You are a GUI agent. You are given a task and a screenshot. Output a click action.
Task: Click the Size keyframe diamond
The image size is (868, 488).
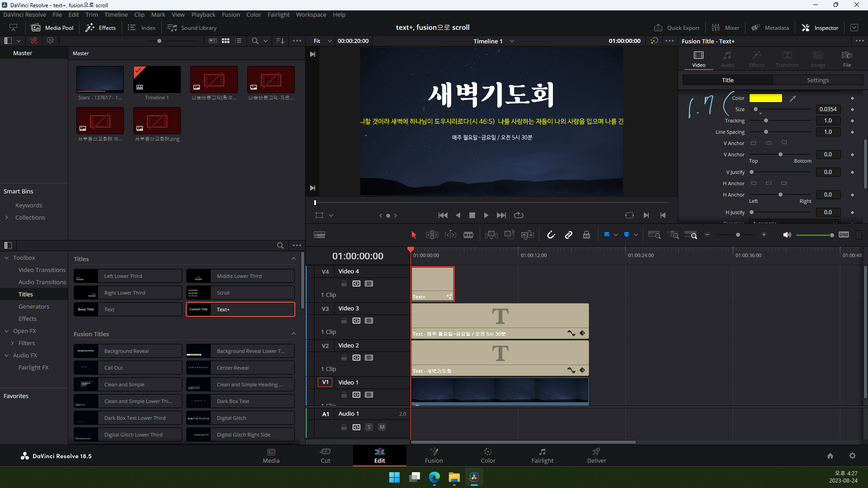(852, 109)
